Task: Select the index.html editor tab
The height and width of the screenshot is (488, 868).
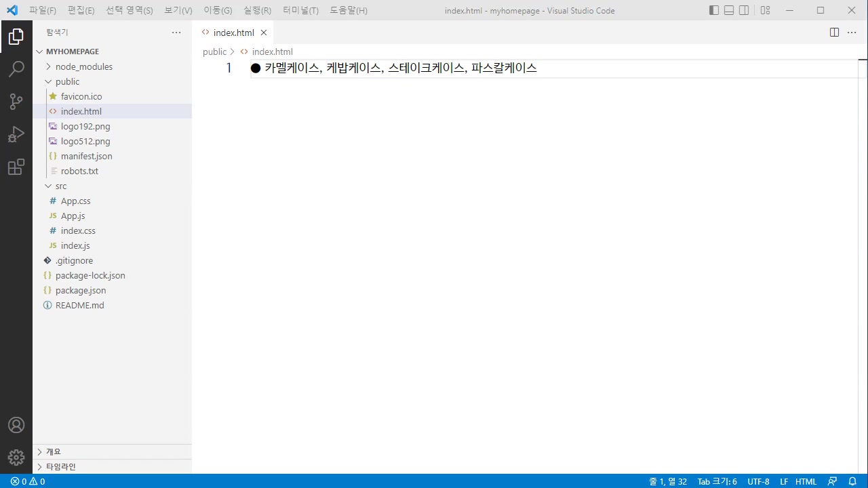Action: (x=233, y=32)
